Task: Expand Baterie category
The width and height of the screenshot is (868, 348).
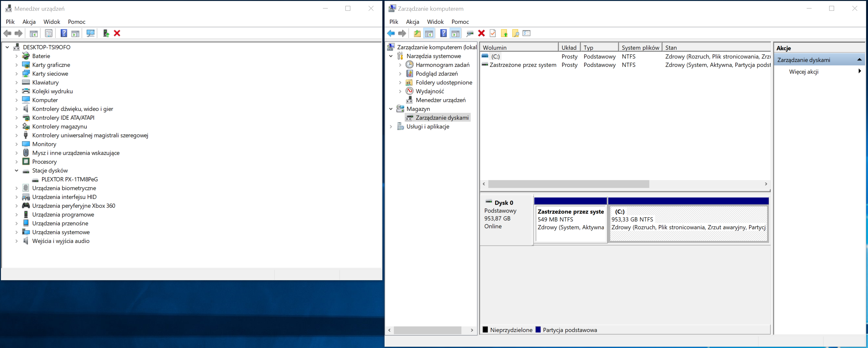Action: [17, 56]
